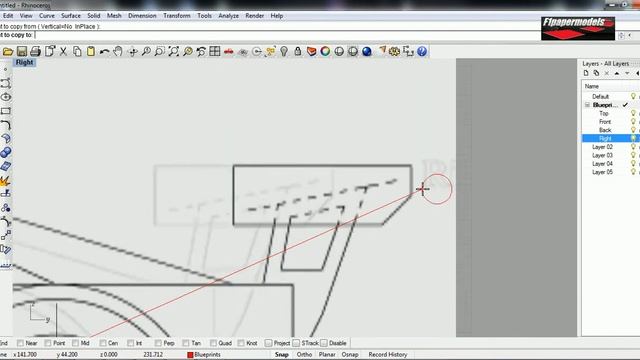Toggle Snap in the status bar
This screenshot has height=360, width=640.
click(282, 355)
